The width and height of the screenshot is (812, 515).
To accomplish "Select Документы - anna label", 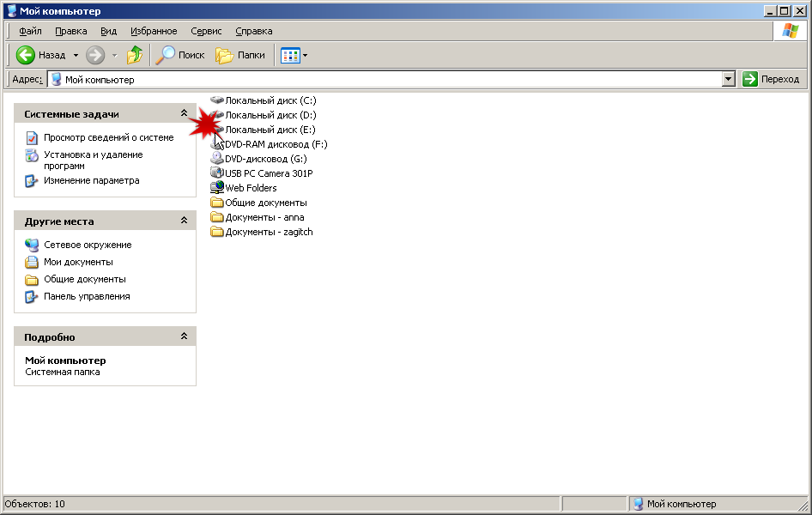I will pyautogui.click(x=264, y=217).
